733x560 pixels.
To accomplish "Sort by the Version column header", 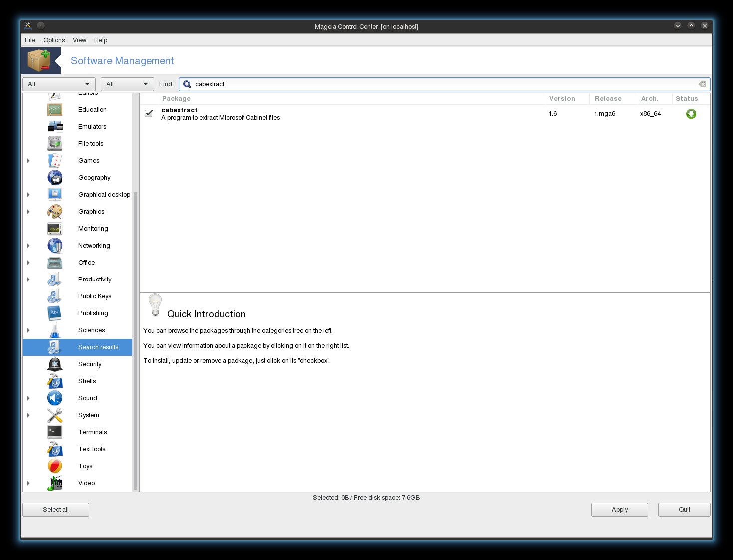I will (x=566, y=99).
